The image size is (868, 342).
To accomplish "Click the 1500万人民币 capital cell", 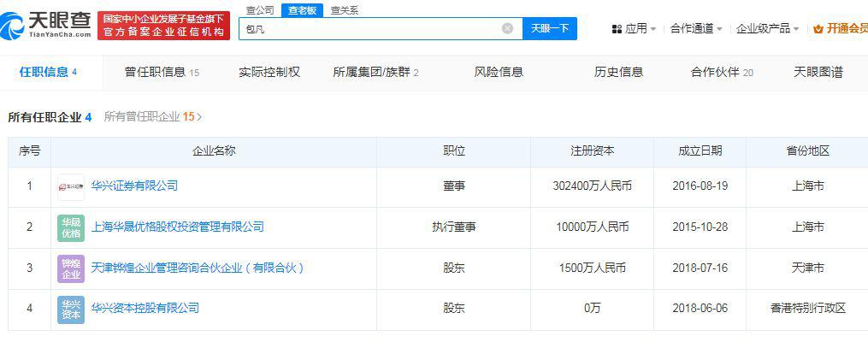I will pos(593,268).
